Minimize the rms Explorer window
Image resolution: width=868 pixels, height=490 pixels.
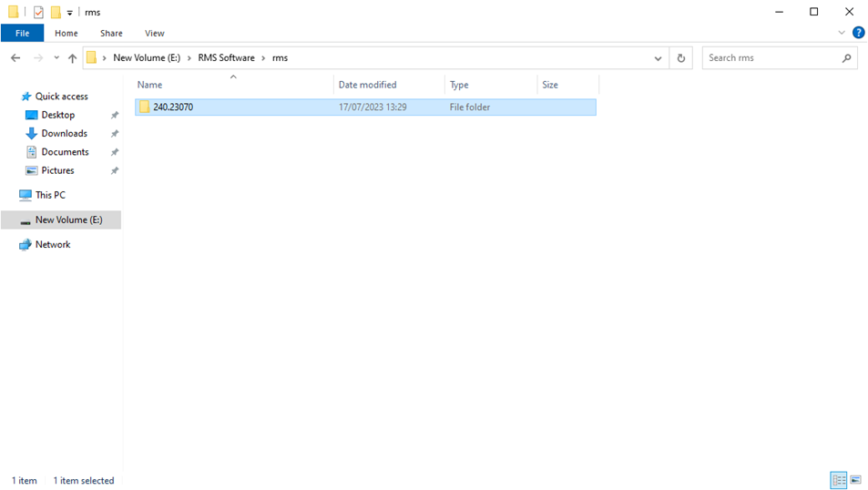coord(779,12)
